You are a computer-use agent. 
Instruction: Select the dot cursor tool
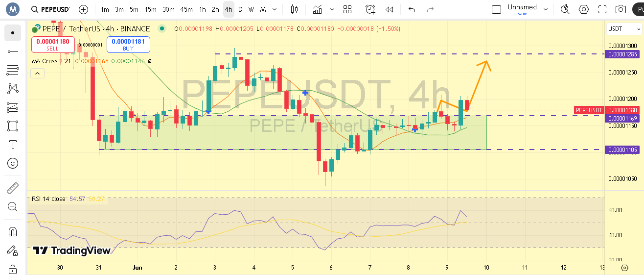pos(13,33)
